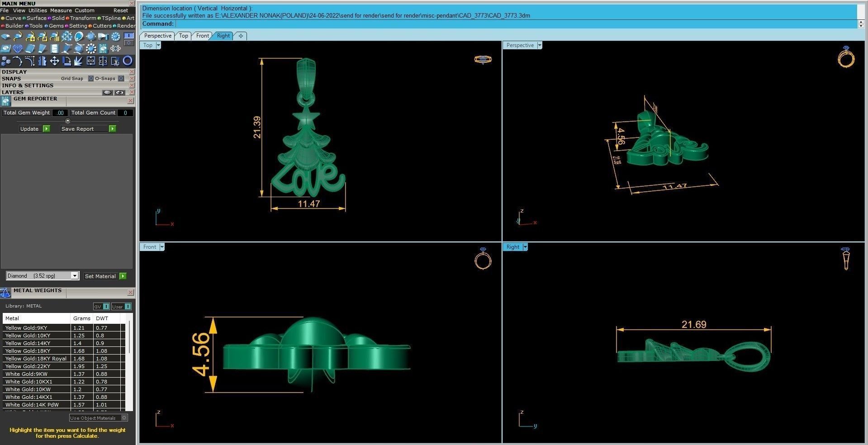
Task: Click the ring view icon in Perspective viewport
Action: [x=846, y=57]
